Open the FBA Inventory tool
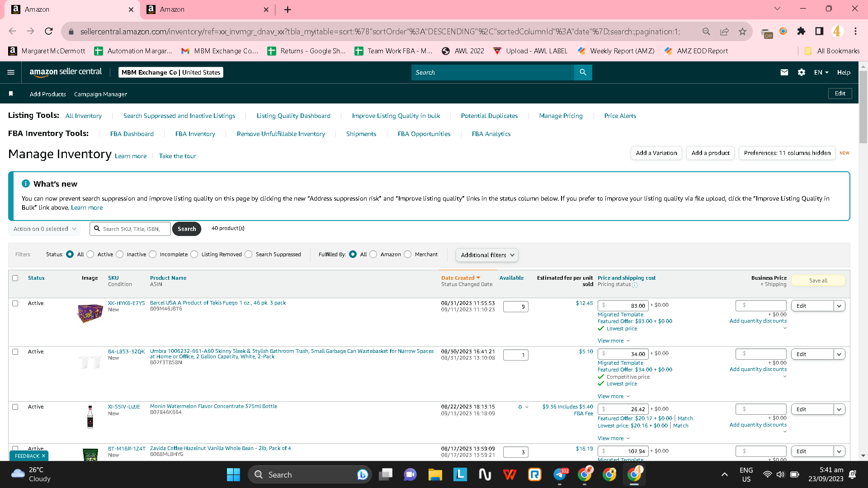This screenshot has width=868, height=488. click(195, 134)
